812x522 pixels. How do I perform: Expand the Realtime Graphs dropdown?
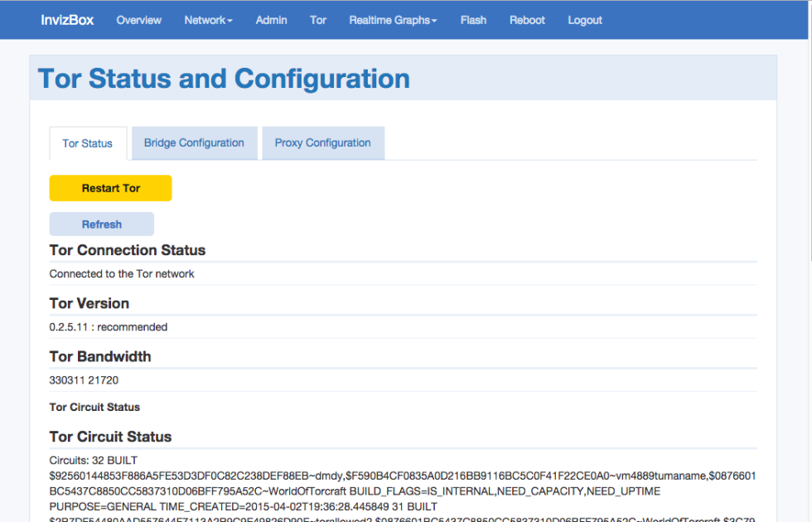pos(393,20)
